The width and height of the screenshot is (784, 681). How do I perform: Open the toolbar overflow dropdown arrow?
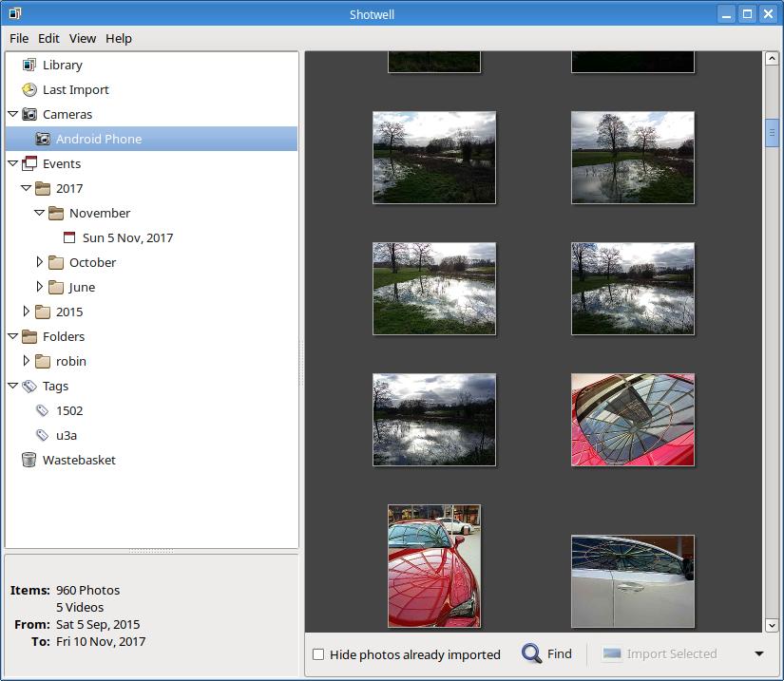[x=758, y=653]
